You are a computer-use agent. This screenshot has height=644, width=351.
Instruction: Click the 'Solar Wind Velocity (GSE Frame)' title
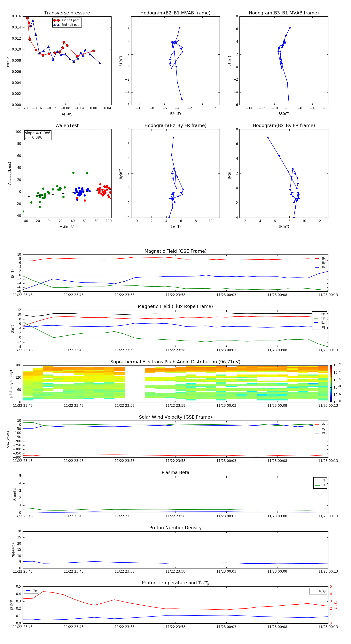175,417
